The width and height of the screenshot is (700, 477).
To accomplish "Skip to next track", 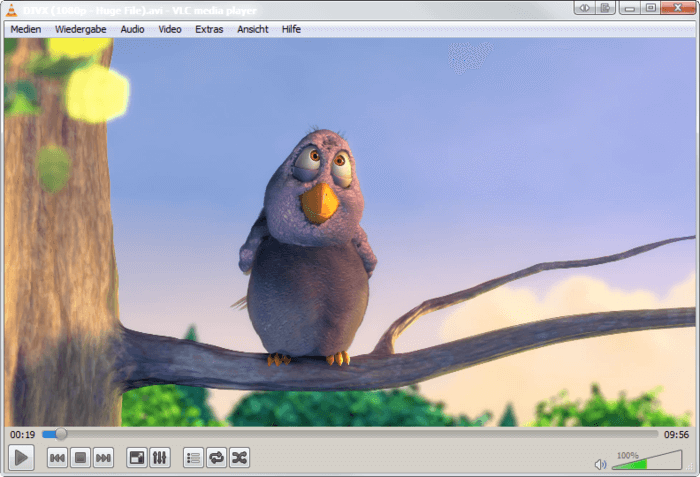I will [104, 458].
